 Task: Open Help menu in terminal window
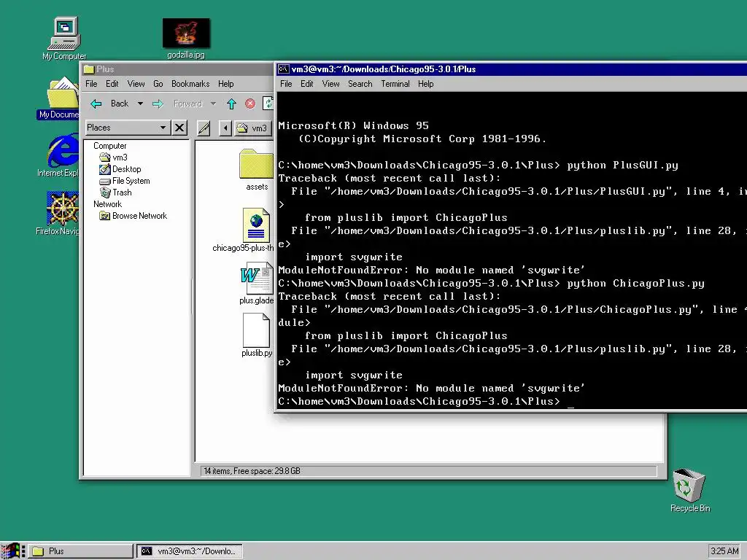pos(425,84)
